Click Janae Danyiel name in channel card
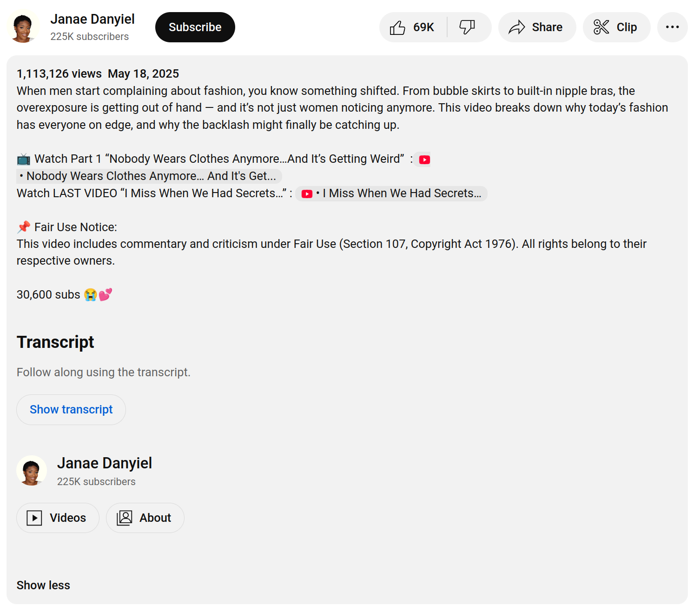Screen dimensions: 700x613 105,463
